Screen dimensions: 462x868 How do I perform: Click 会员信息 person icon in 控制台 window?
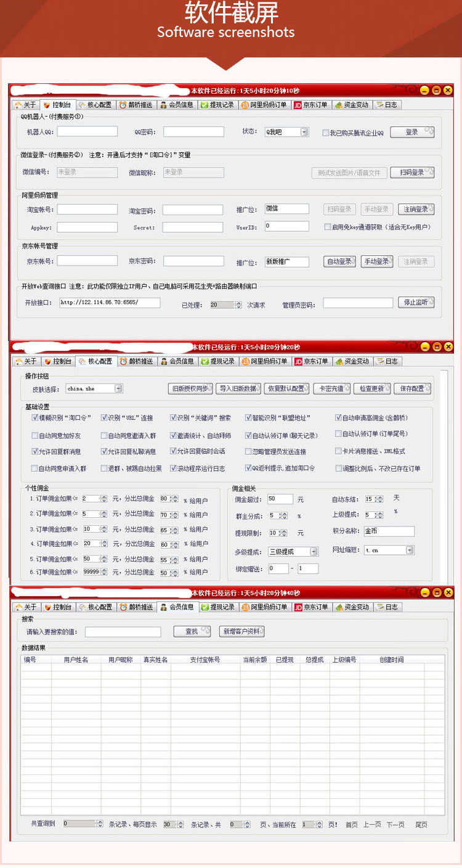click(164, 105)
